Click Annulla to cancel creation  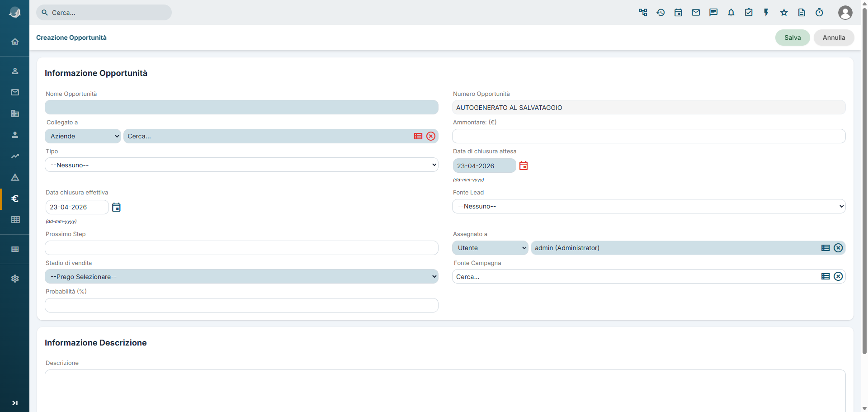[834, 38]
